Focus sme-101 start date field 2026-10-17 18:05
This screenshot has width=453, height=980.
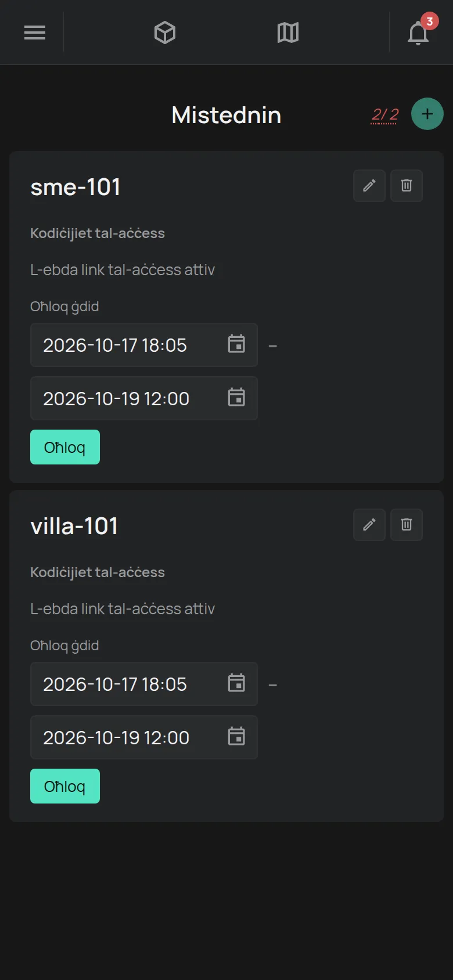pyautogui.click(x=144, y=345)
